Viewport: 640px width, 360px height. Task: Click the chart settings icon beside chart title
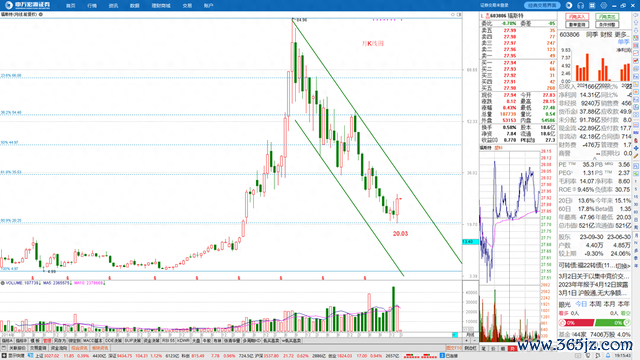point(41,14)
